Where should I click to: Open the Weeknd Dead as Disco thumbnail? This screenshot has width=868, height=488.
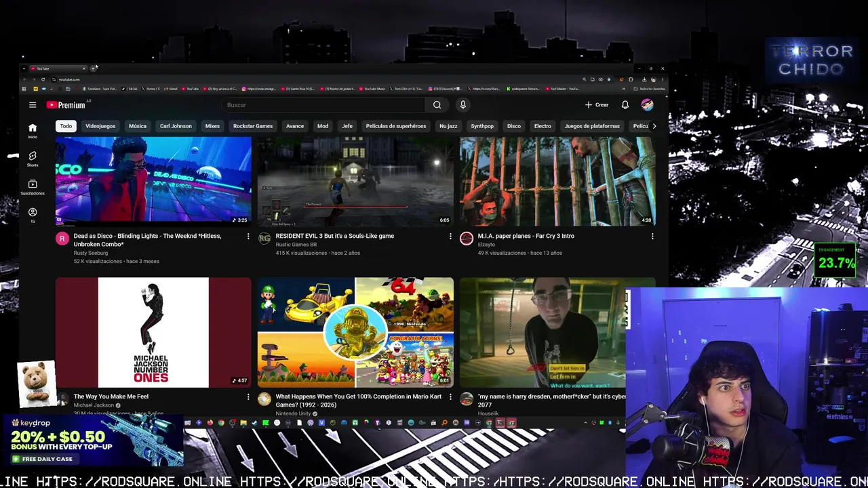153,181
